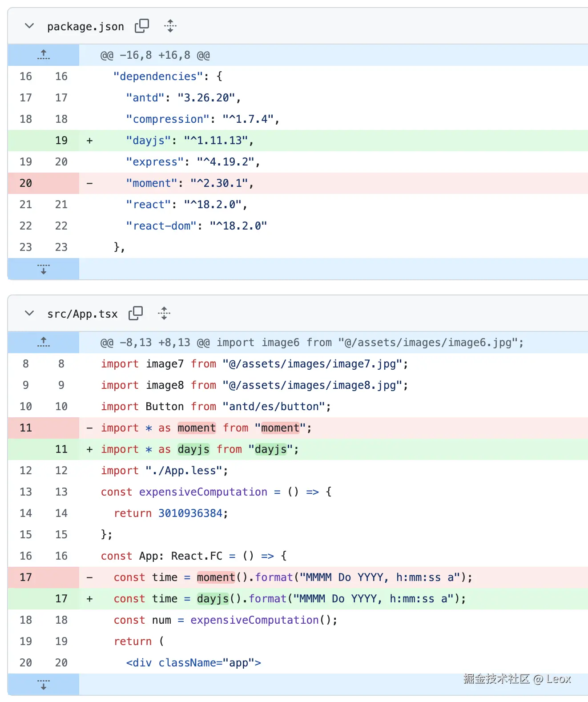Click the "@@ -8,13 +8,13 @@" hunk header
The height and width of the screenshot is (702, 588).
(x=155, y=343)
